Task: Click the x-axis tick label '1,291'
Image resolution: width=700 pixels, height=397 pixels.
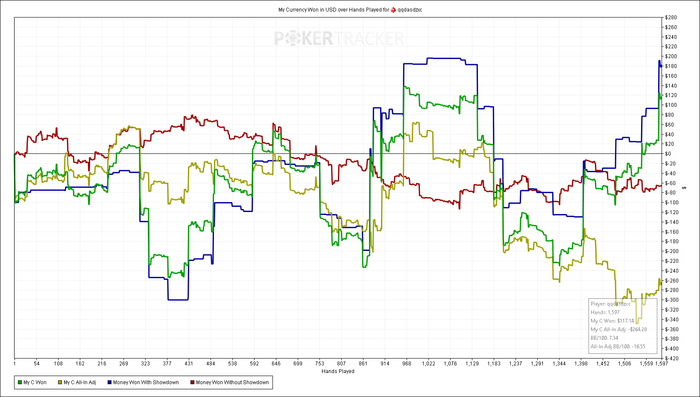Action: pyautogui.click(x=537, y=364)
